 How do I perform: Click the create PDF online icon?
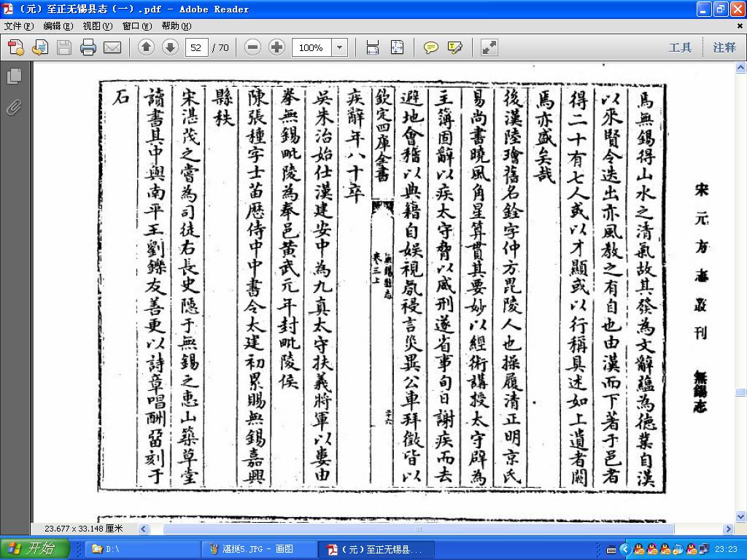pyautogui.click(x=16, y=47)
